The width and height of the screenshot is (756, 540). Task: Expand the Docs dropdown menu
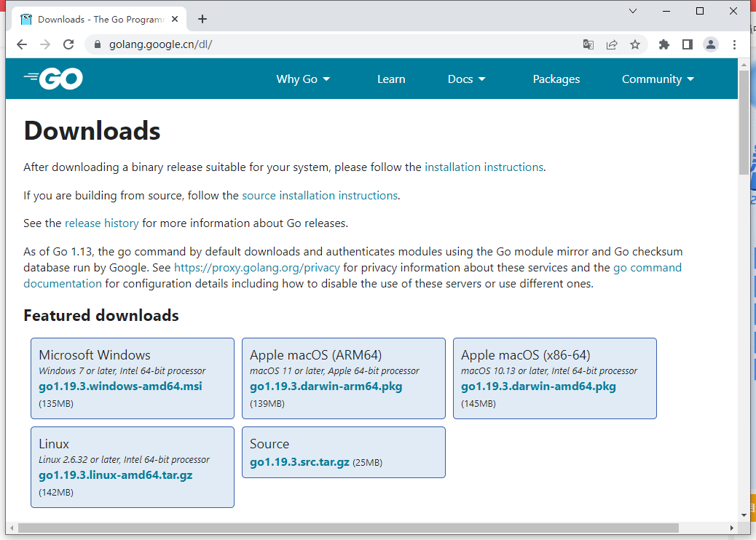[x=466, y=79]
